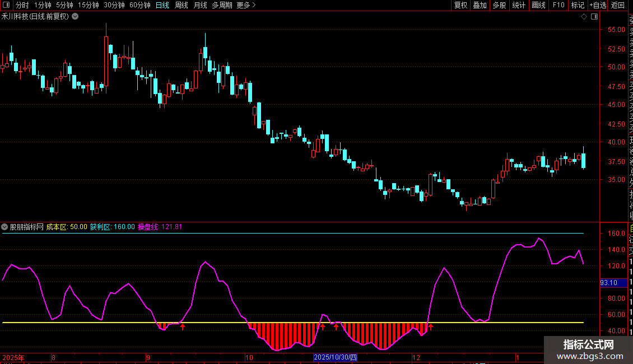Open the 画线 drawing tools
Screen dimensions: 633x364
pyautogui.click(x=538, y=5)
